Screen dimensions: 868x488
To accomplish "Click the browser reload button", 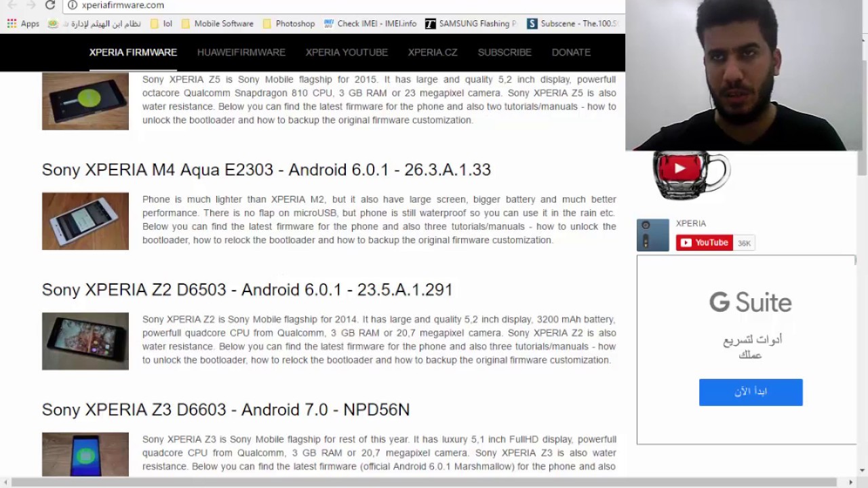I will [x=50, y=5].
